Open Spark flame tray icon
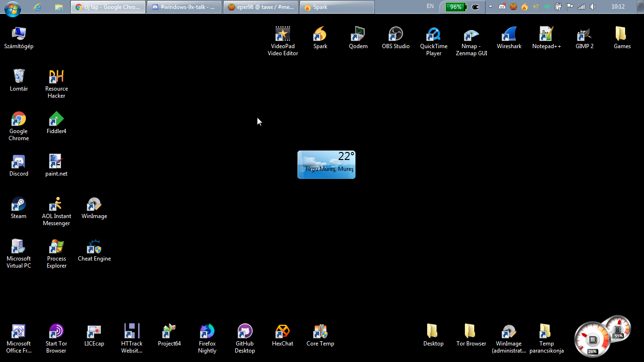The width and height of the screenshot is (644, 362). 525,7
